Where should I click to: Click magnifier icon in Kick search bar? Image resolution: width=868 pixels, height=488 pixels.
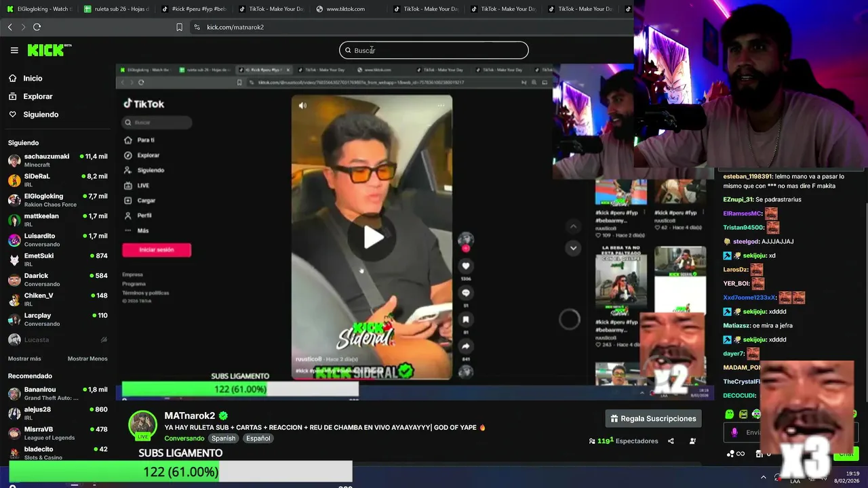coord(348,50)
